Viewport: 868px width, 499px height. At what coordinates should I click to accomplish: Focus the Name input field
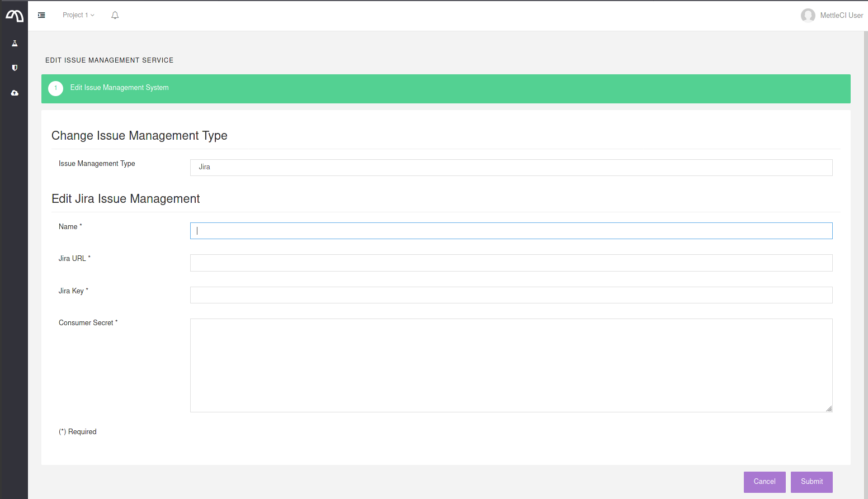(x=511, y=231)
